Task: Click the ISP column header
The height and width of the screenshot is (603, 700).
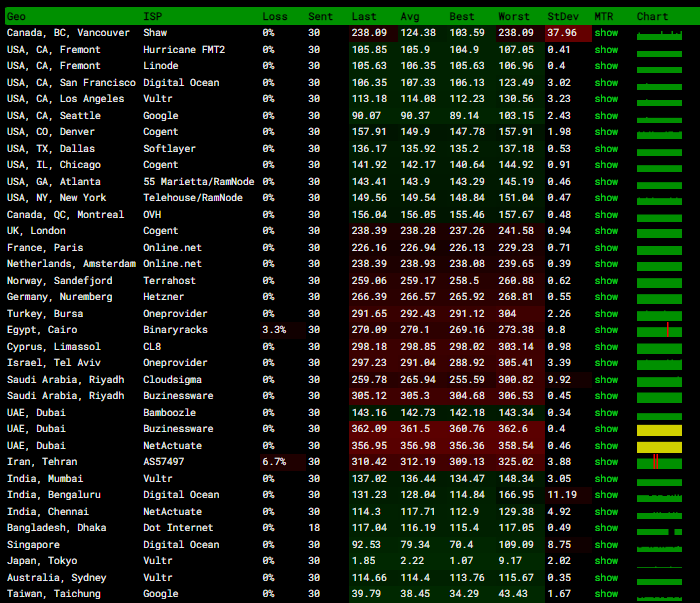Action: click(152, 17)
